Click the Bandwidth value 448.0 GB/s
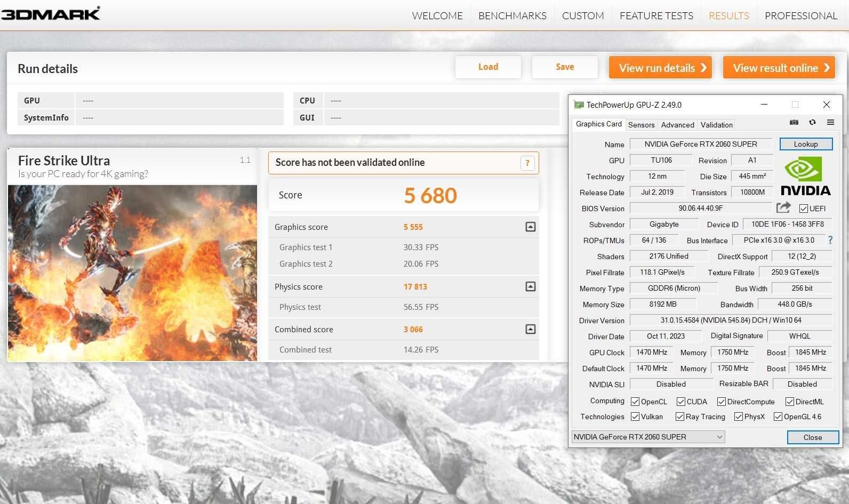The height and width of the screenshot is (504, 849). click(x=795, y=304)
